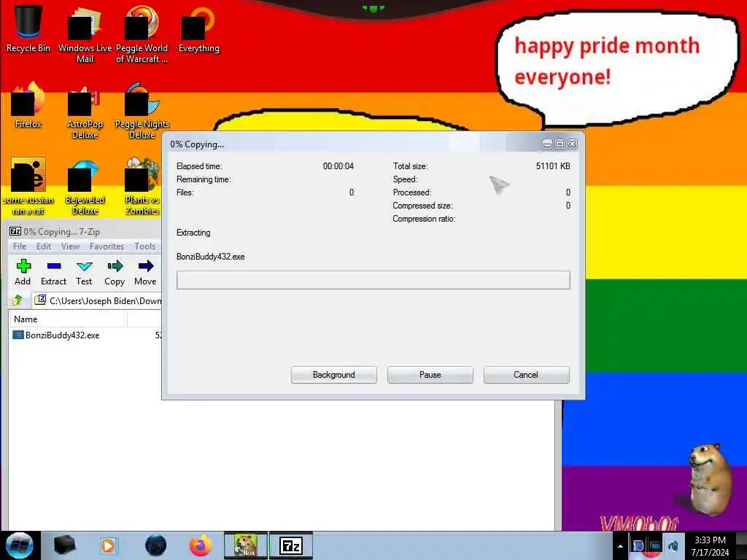Viewport: 747px width, 560px height.
Task: Open the Windows Start menu
Action: coord(20,545)
